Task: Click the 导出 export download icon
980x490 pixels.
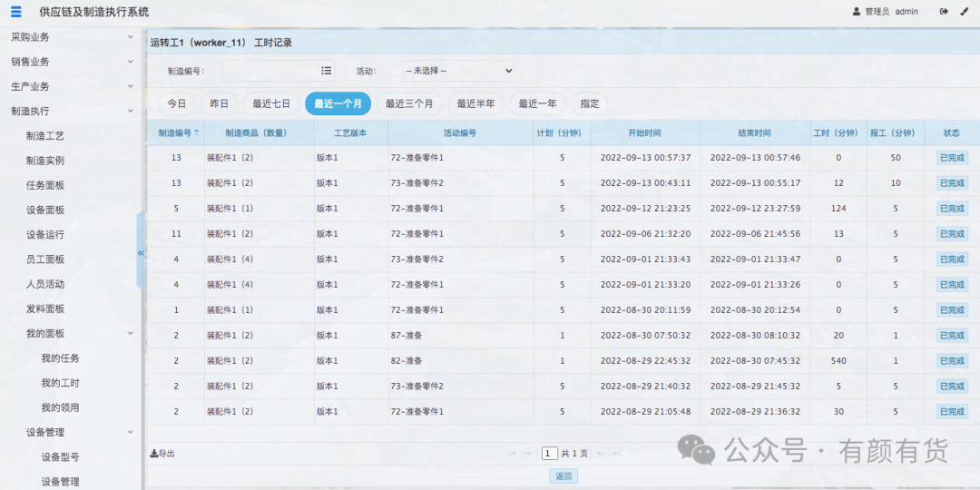Action: coord(154,453)
